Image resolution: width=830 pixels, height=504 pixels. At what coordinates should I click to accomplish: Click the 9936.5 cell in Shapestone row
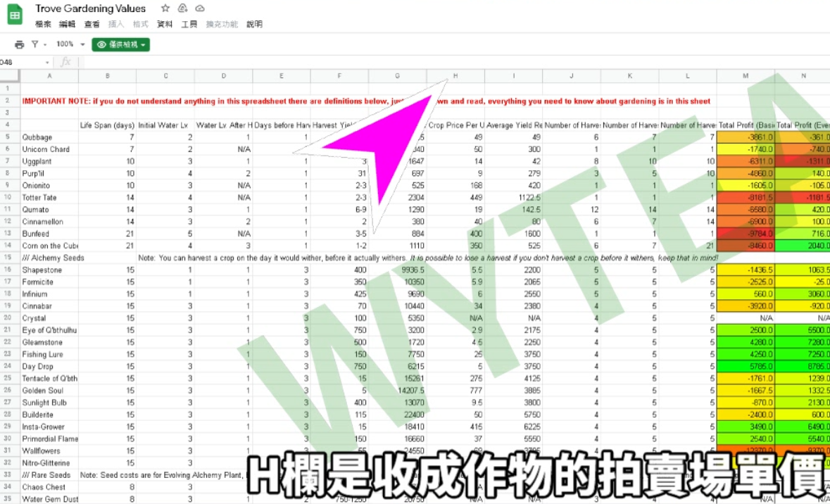(x=398, y=270)
